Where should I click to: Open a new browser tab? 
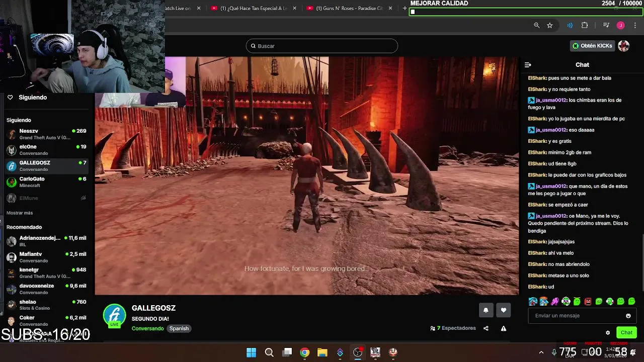click(405, 8)
